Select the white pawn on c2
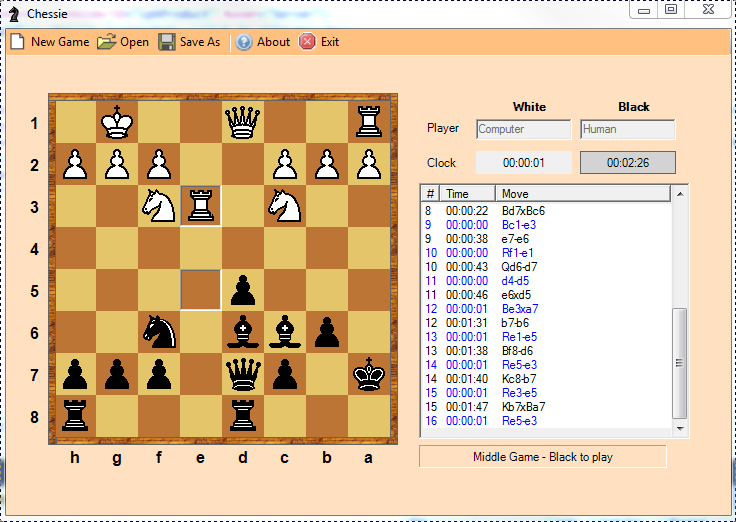 click(285, 164)
